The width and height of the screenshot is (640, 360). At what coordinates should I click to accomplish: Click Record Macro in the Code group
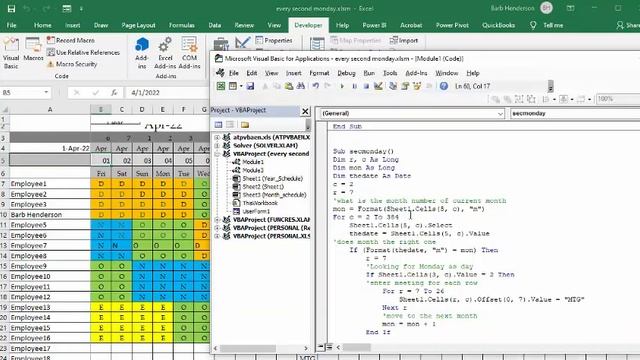point(71,40)
